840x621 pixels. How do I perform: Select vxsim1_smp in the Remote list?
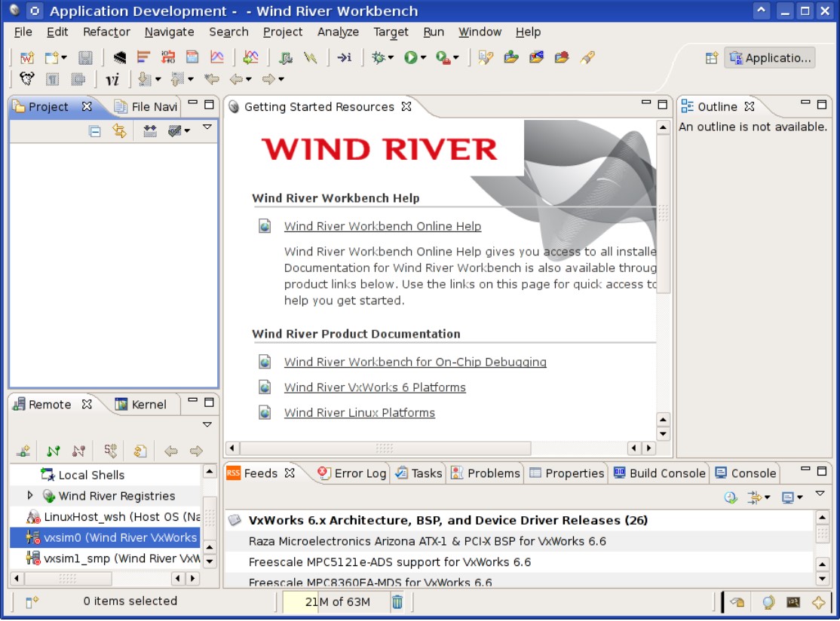click(113, 558)
